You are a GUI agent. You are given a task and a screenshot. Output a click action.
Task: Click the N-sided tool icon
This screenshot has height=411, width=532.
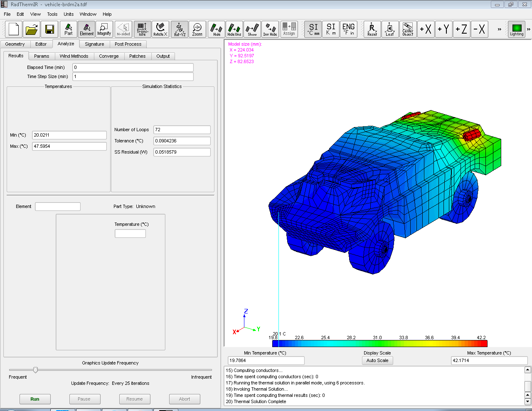123,29
